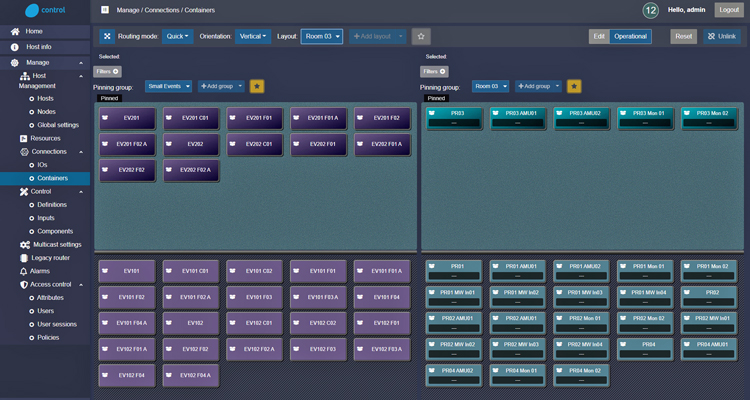Open Components under Control
This screenshot has width=750, height=400.
[x=55, y=232]
